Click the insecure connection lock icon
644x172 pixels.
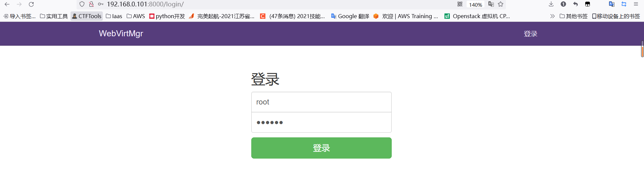click(91, 4)
